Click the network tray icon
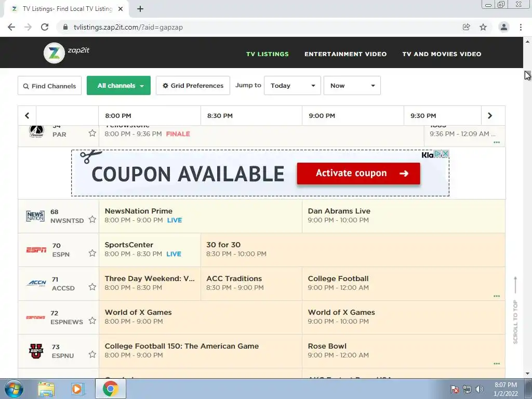This screenshot has height=399, width=532. (x=467, y=389)
